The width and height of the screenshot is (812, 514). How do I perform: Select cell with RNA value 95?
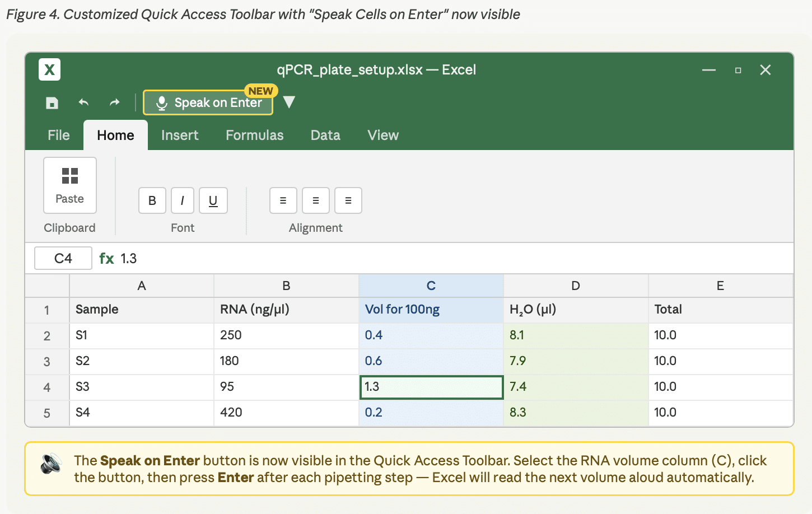tap(286, 387)
